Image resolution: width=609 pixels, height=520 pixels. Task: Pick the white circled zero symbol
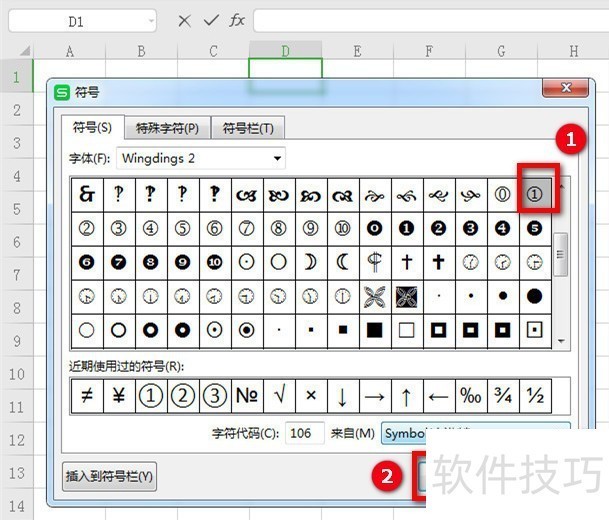click(502, 195)
